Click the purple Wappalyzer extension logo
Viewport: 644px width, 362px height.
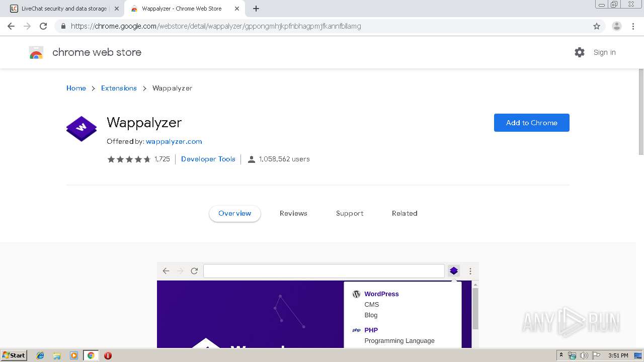82,129
